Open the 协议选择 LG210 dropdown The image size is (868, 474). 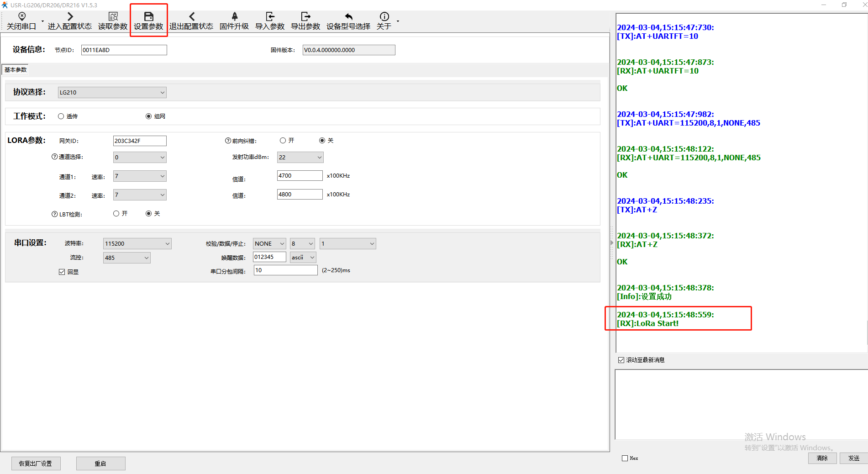click(112, 92)
